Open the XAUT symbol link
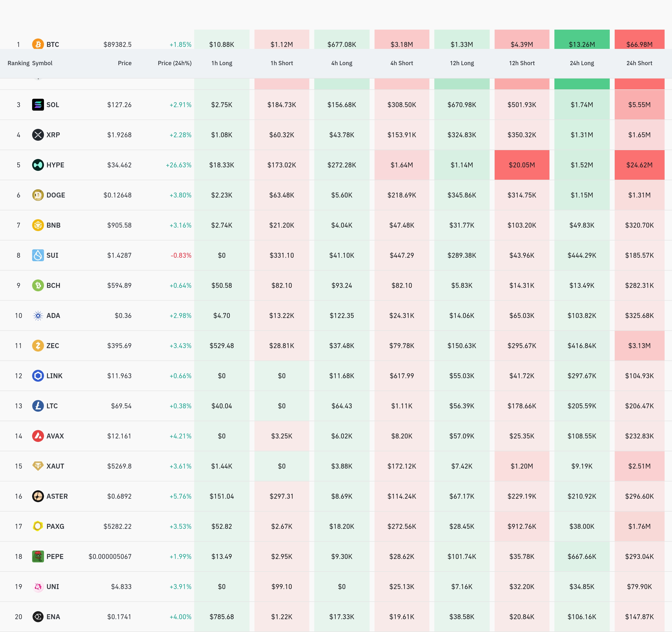Screen dimensions: 672x632 pyautogui.click(x=55, y=466)
